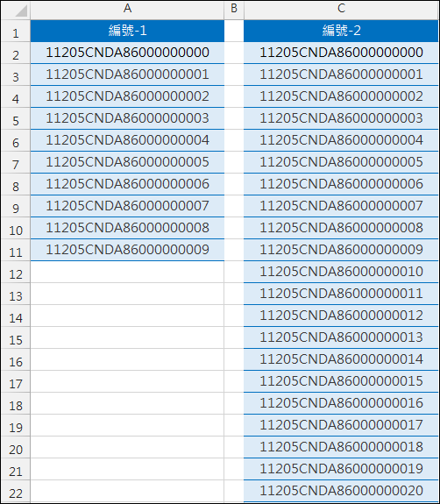Screen dimensions: 440x504
Task: Pick cell 11205CNDA86000000016
Action: pyautogui.click(x=341, y=402)
